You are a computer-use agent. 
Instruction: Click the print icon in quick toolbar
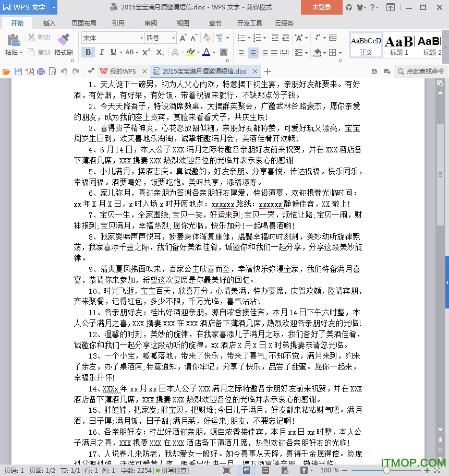click(41, 72)
